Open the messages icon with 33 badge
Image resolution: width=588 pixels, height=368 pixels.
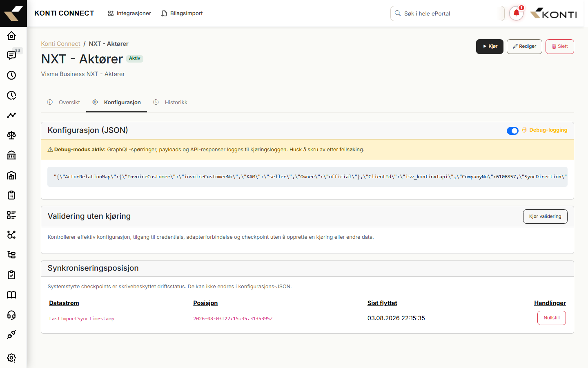[11, 55]
